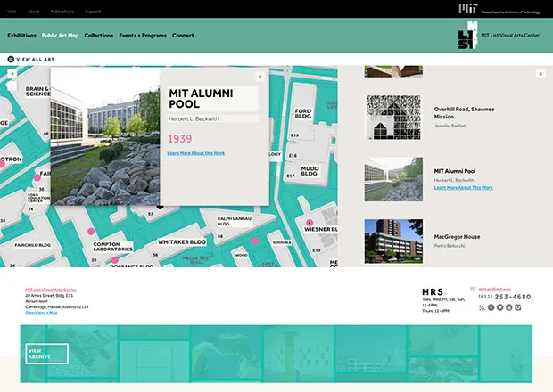This screenshot has width=553, height=392.
Task: Click the MIT logo in top bar
Action: pyautogui.click(x=468, y=9)
